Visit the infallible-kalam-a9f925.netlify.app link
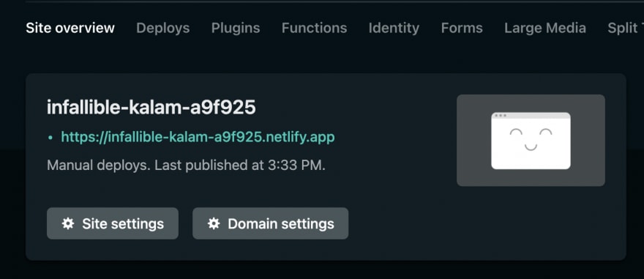The height and width of the screenshot is (279, 644). pos(198,137)
